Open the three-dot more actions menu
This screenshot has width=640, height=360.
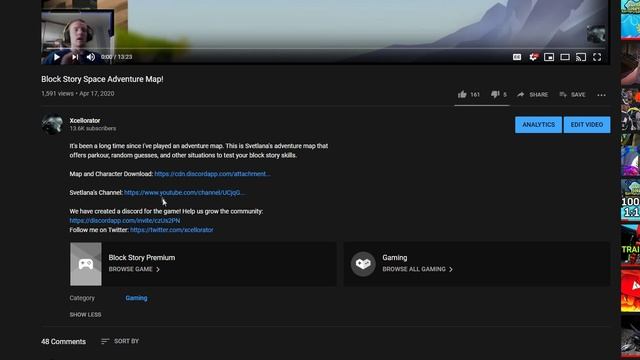601,95
